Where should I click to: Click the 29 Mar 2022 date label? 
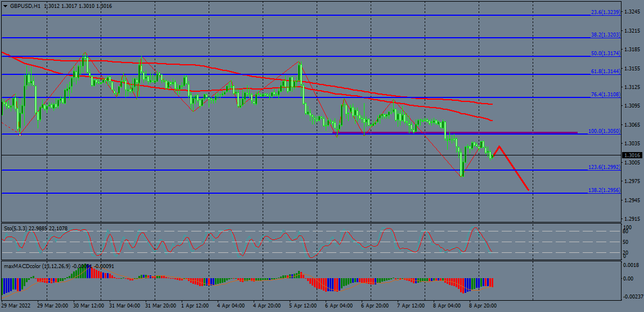click(15, 305)
